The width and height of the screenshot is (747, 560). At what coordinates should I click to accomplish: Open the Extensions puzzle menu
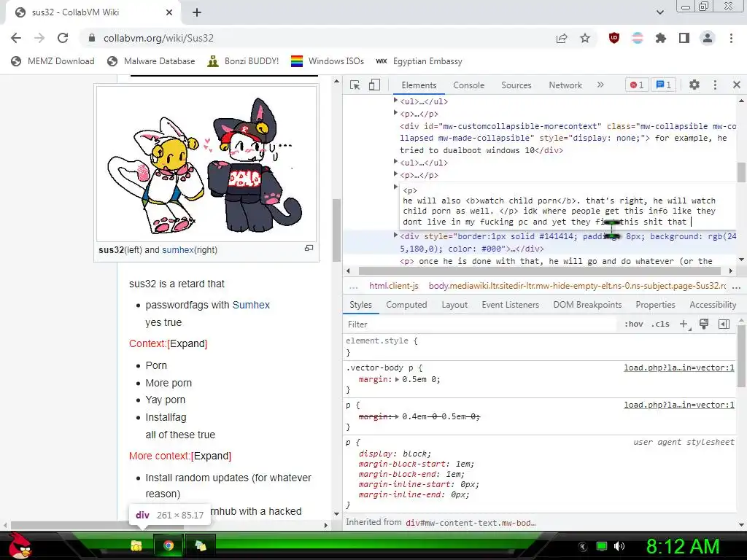coord(661,38)
